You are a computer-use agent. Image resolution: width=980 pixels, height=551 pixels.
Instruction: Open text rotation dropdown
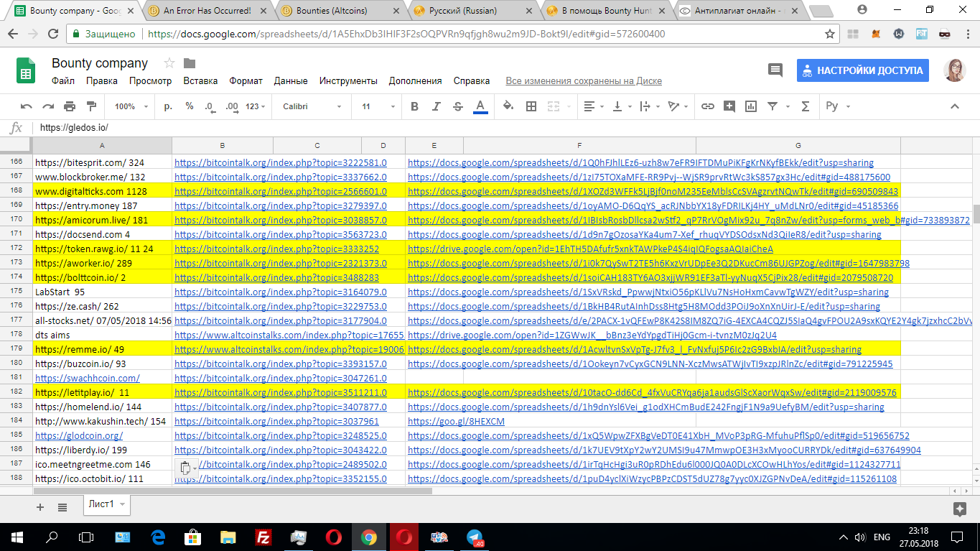(x=677, y=106)
